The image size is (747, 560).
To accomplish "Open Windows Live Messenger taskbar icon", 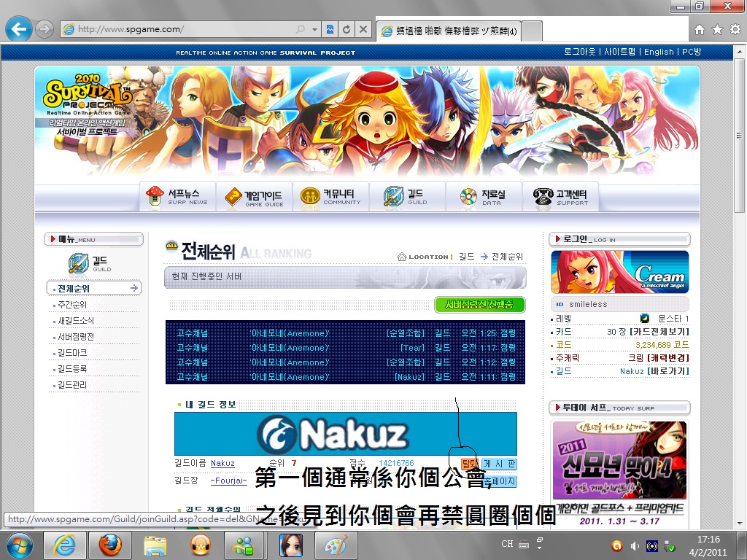I will coord(245,545).
